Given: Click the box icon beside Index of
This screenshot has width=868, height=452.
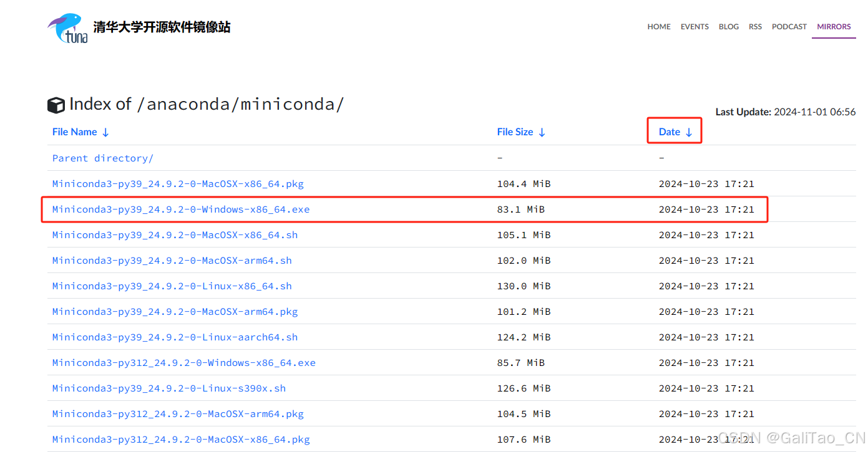Looking at the screenshot, I should [x=56, y=105].
